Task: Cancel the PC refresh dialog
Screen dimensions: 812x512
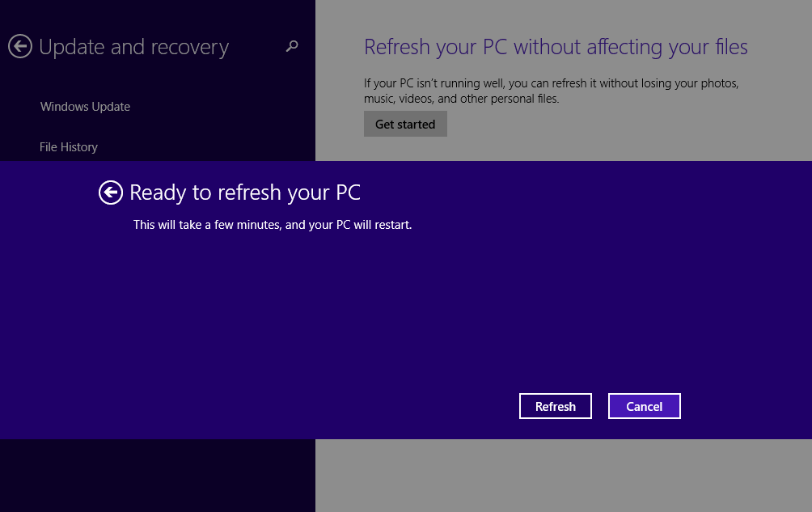Action: tap(644, 406)
